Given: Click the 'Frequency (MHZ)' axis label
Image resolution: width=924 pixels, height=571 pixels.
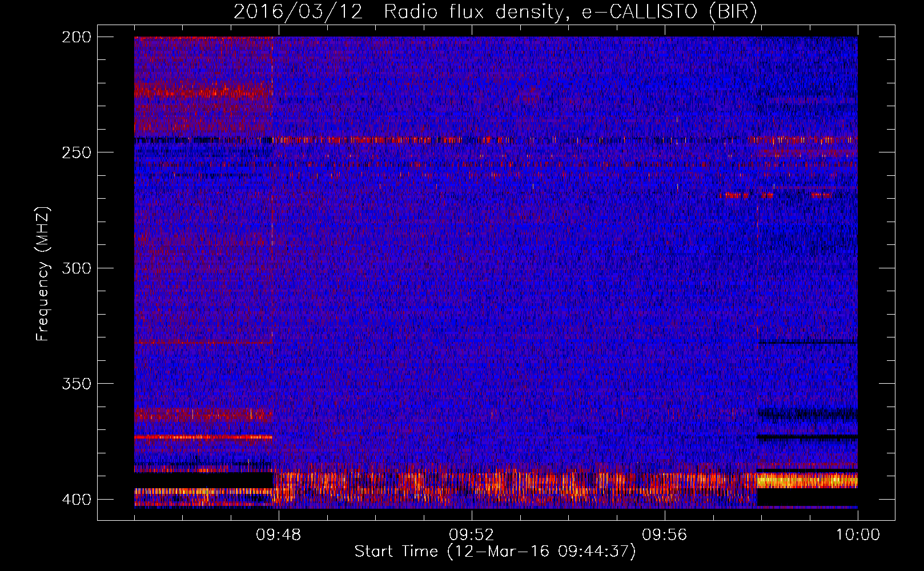Looking at the screenshot, I should click(x=42, y=274).
